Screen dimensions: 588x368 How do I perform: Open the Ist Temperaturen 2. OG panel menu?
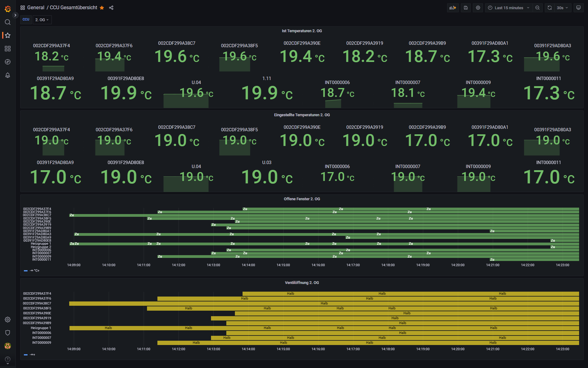302,31
